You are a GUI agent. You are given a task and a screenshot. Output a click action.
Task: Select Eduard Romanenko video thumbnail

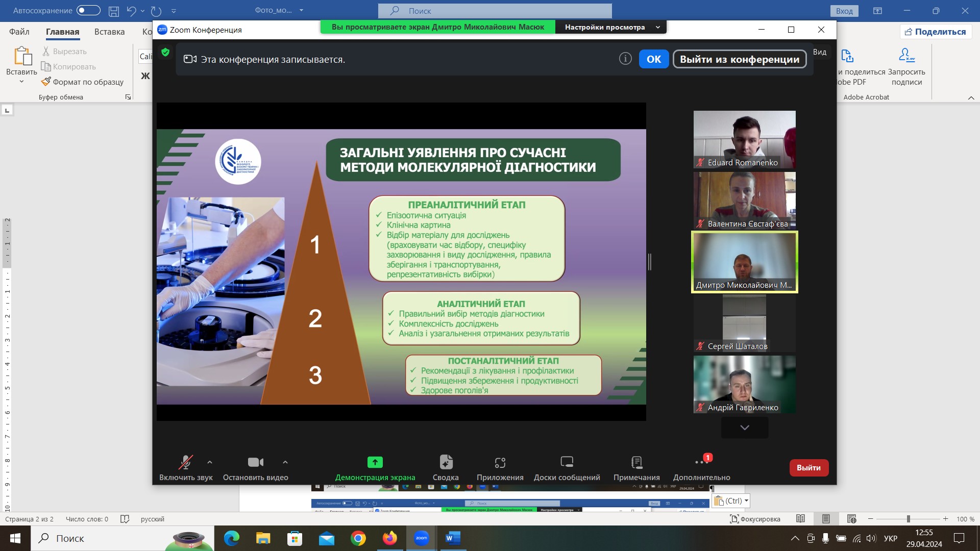[x=744, y=139]
